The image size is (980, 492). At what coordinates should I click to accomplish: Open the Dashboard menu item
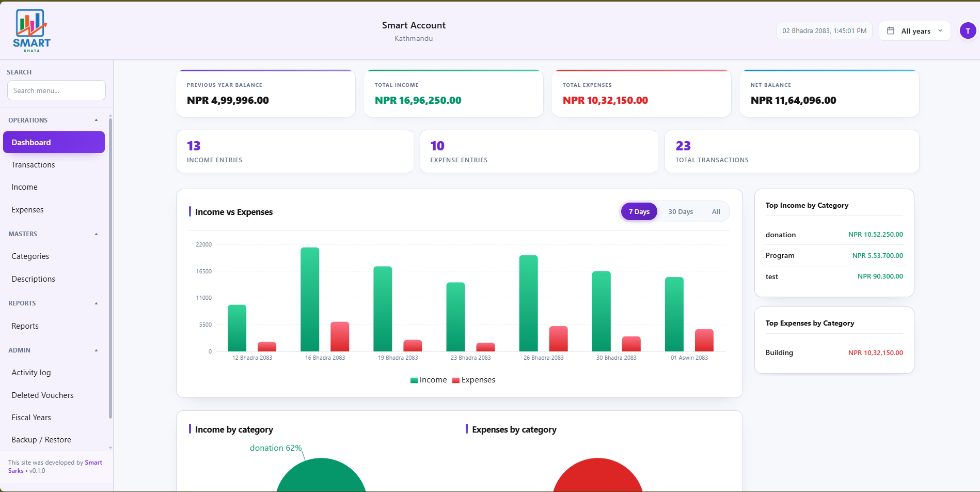pos(54,142)
